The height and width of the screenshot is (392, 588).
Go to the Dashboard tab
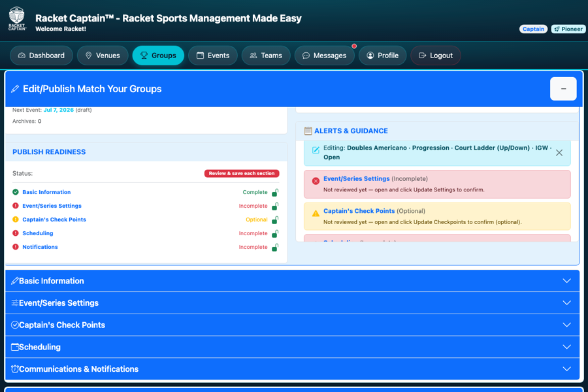tap(41, 56)
